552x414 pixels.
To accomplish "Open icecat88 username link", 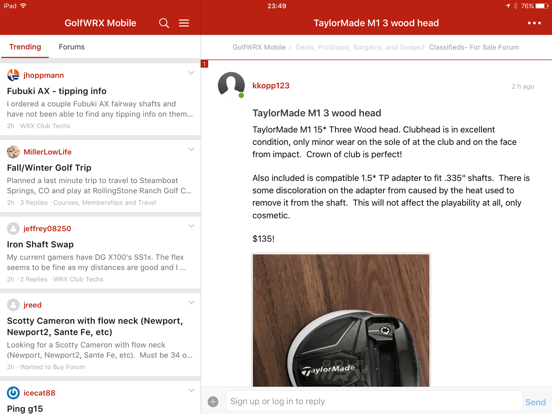I will pos(39,393).
